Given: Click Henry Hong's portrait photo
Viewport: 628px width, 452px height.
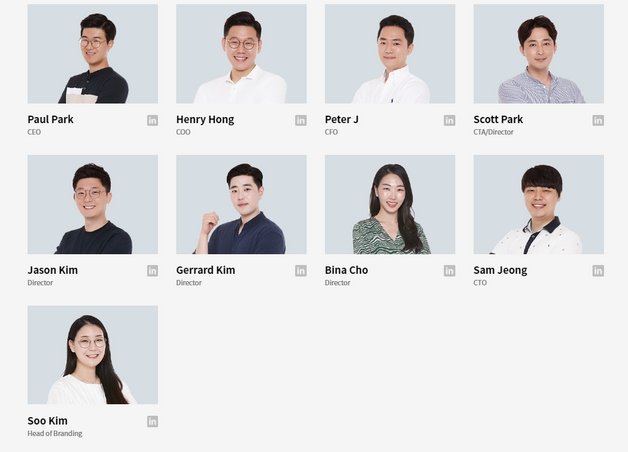Looking at the screenshot, I should point(241,54).
